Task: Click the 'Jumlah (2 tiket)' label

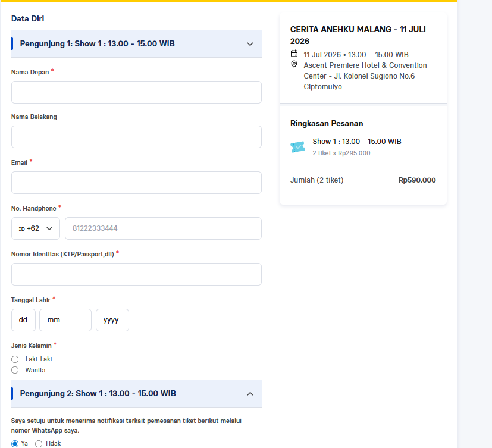Action: click(317, 180)
